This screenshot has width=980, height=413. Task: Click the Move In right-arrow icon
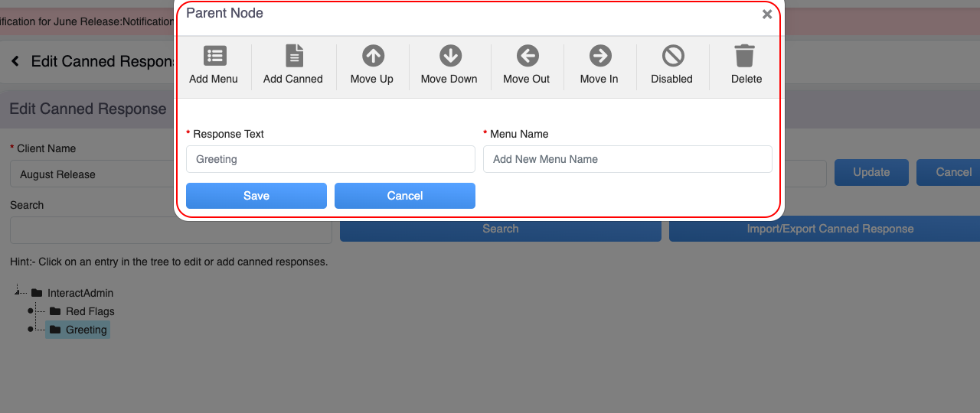(x=599, y=56)
